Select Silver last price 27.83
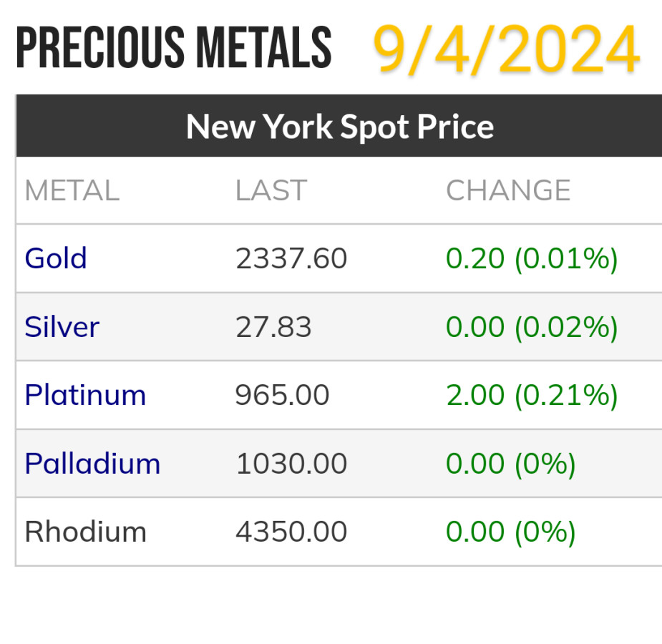 (273, 327)
